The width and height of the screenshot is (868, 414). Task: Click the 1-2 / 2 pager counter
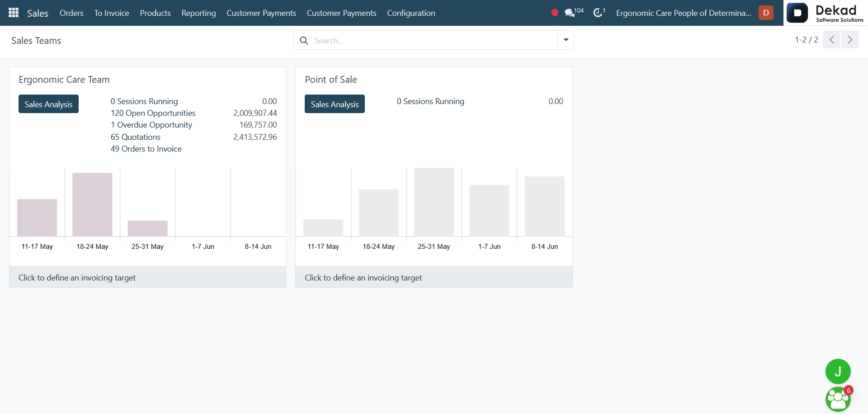[807, 40]
